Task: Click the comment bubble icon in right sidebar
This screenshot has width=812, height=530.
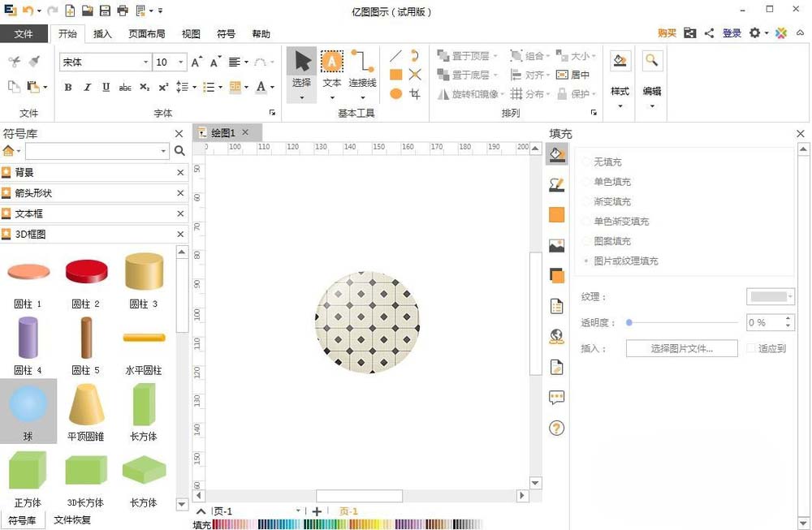Action: pyautogui.click(x=556, y=397)
